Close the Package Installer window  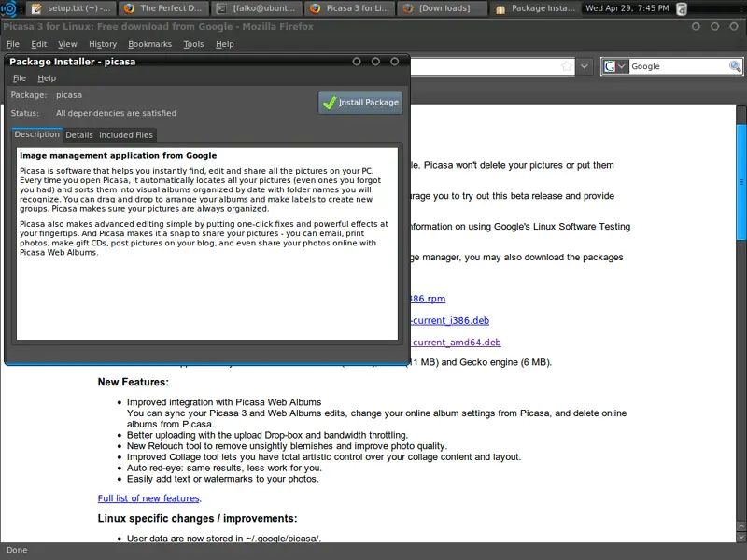pos(394,62)
